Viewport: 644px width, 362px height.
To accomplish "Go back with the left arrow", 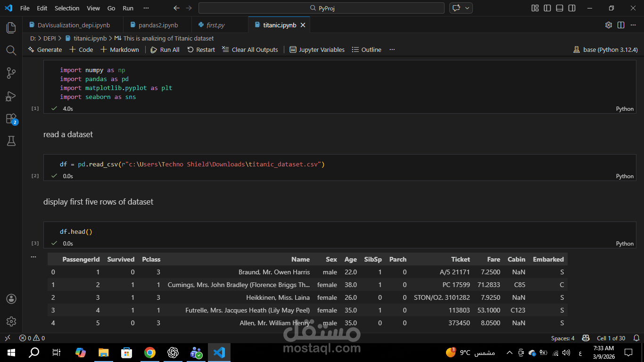I will point(176,8).
